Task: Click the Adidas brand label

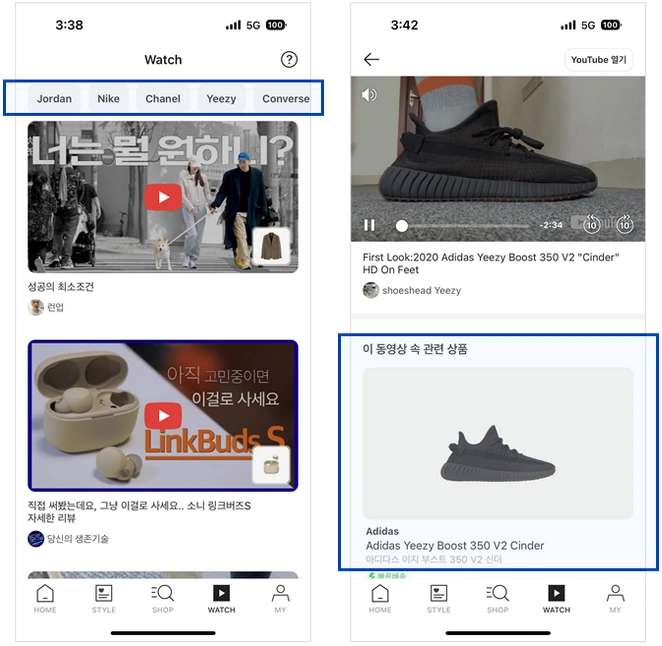Action: (382, 531)
